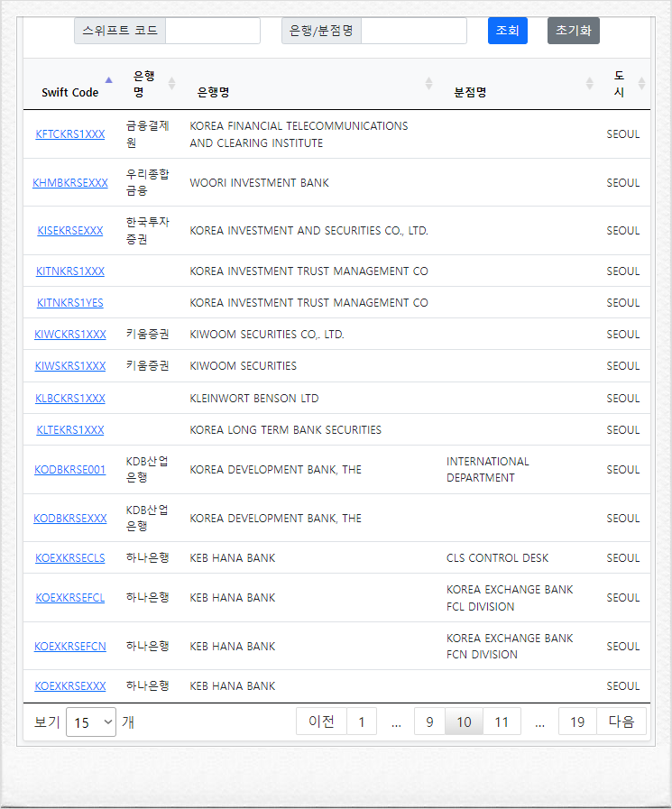Screen dimensions: 672x809
Task: Open KODBKRSEXXX swift code link
Action: [70, 518]
